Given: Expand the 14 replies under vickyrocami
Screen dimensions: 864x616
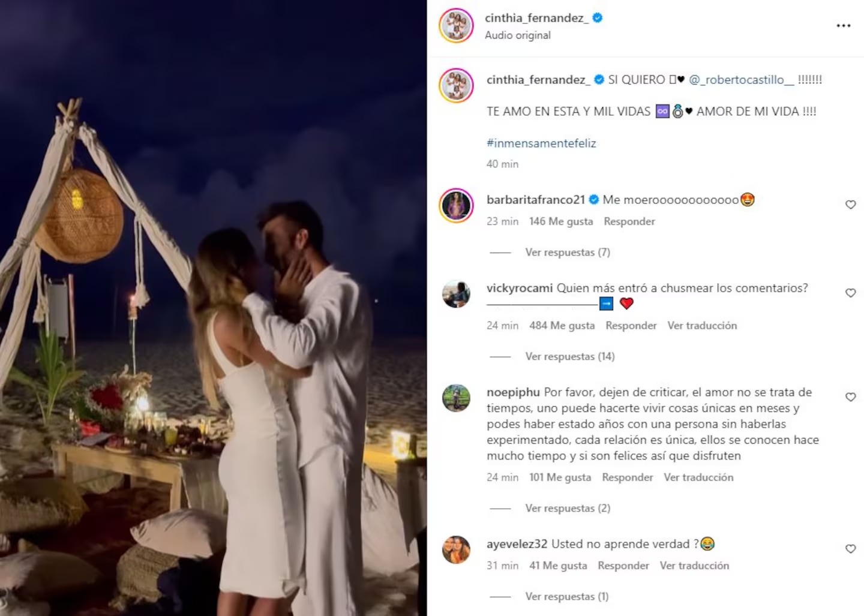Looking at the screenshot, I should coord(570,356).
